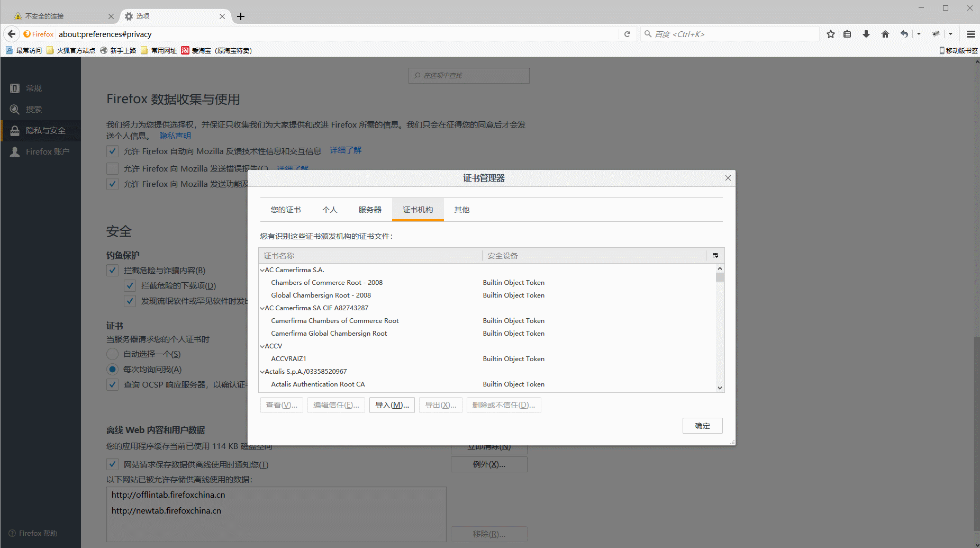Toggle 允许 Firefox 向 Mozilla 发送错误报告 checkbox
Screen dimensions: 980x548
[x=112, y=168]
